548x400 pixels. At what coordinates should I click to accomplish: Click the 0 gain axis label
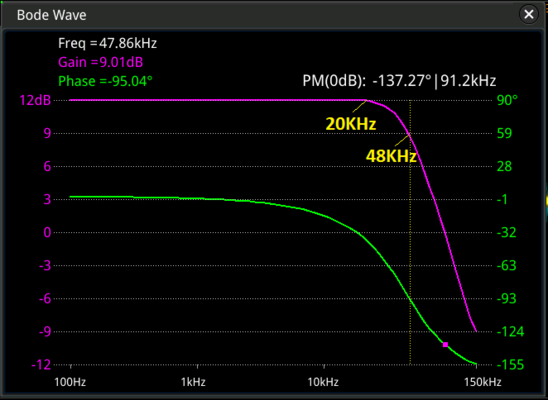coord(47,233)
